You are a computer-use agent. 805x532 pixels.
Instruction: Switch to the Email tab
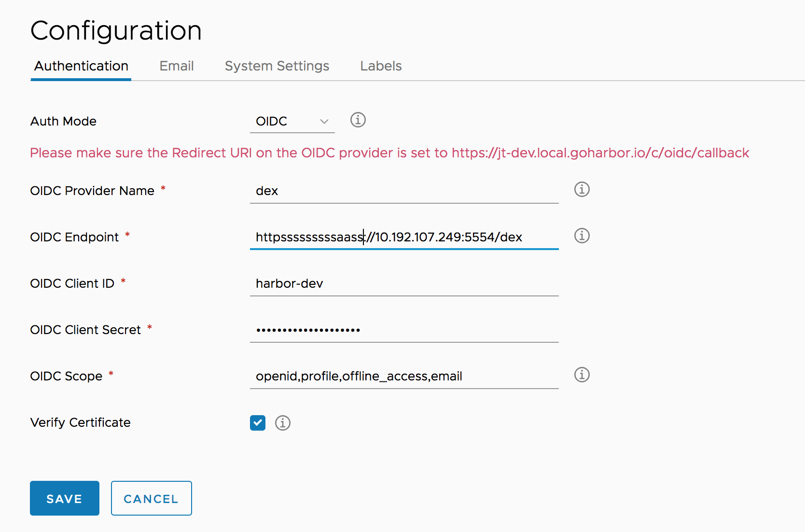(x=177, y=66)
